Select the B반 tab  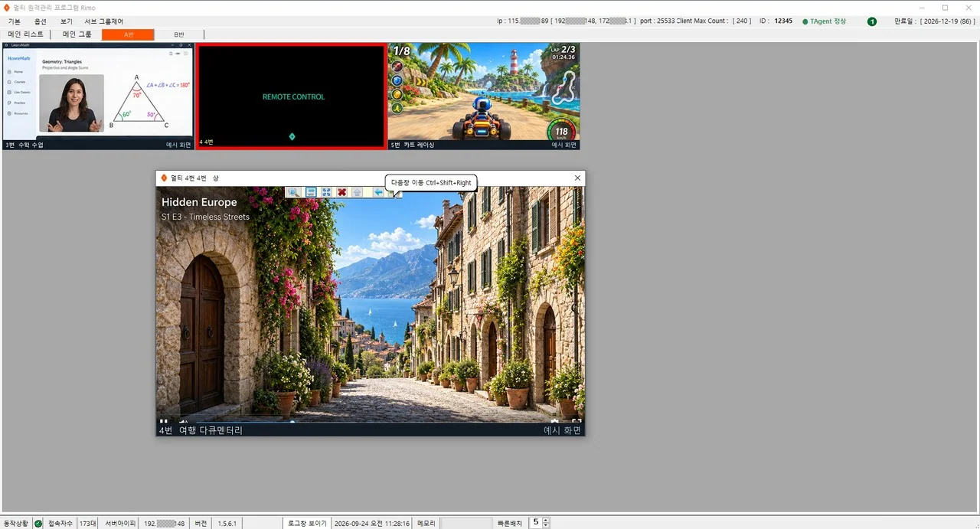click(179, 34)
